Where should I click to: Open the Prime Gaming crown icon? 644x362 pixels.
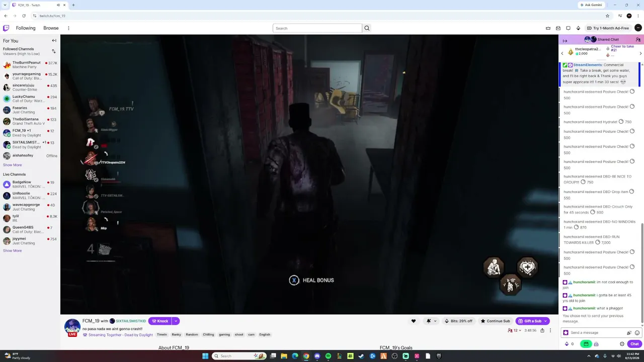click(548, 28)
